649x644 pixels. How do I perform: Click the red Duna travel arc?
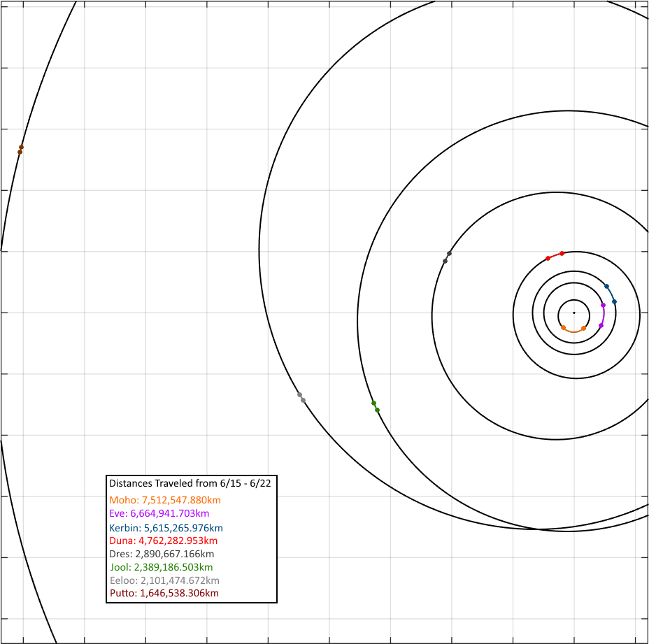click(x=555, y=255)
